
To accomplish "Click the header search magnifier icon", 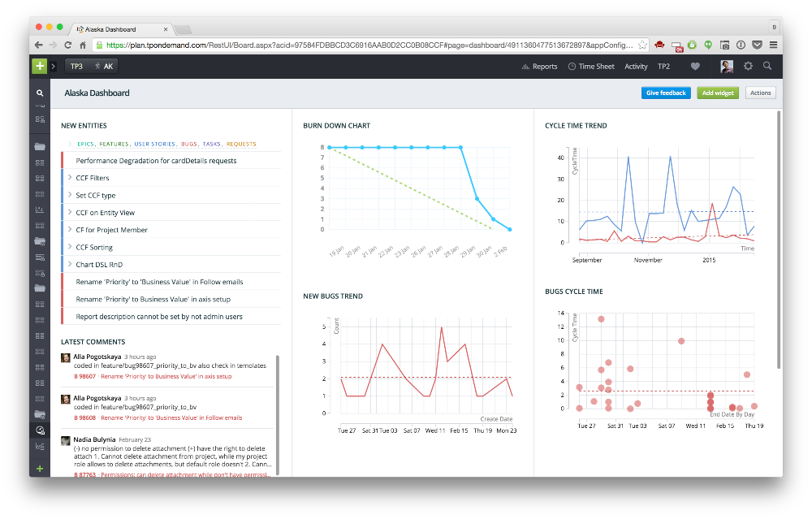I will (767, 66).
